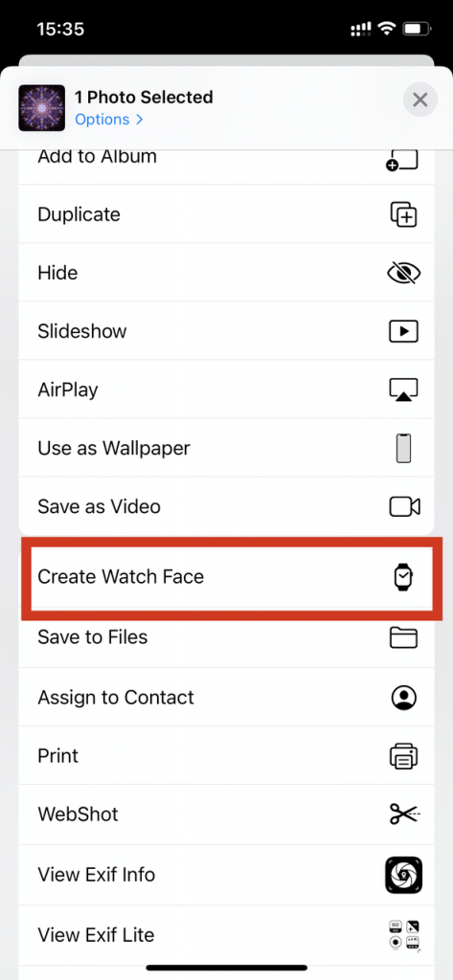Tap the AirPlay screen icon

tap(403, 390)
